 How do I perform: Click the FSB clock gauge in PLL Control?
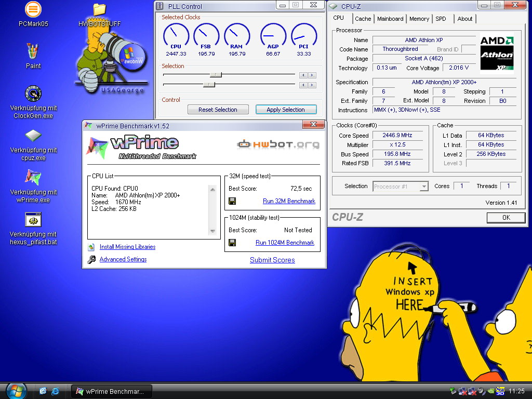[206, 36]
